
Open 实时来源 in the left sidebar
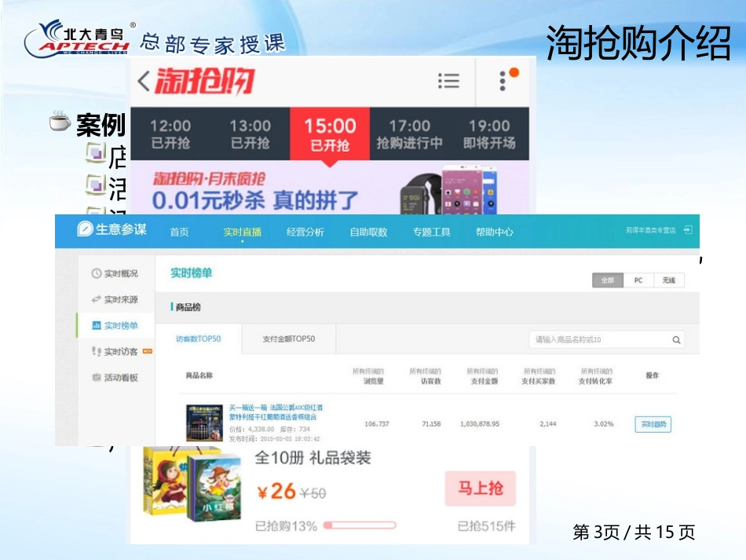coord(115,299)
